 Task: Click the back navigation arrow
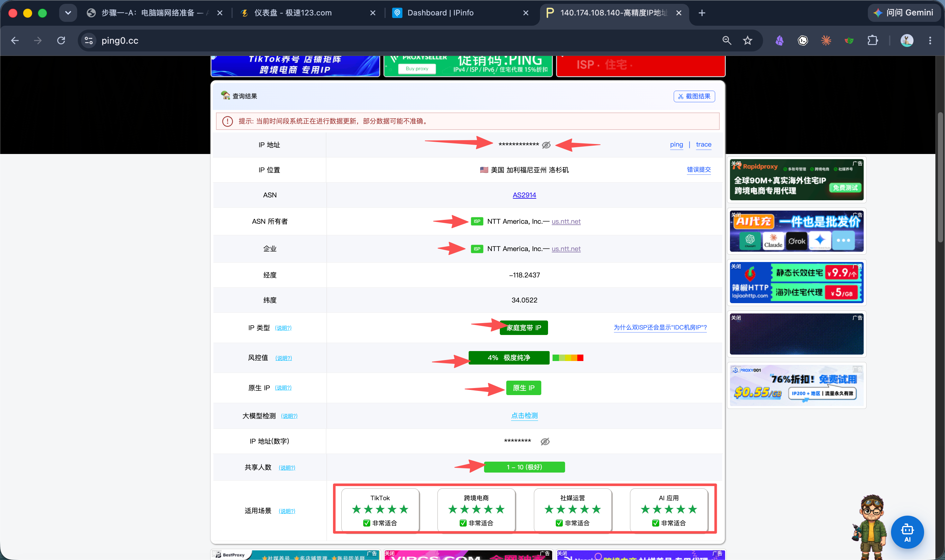tap(15, 41)
